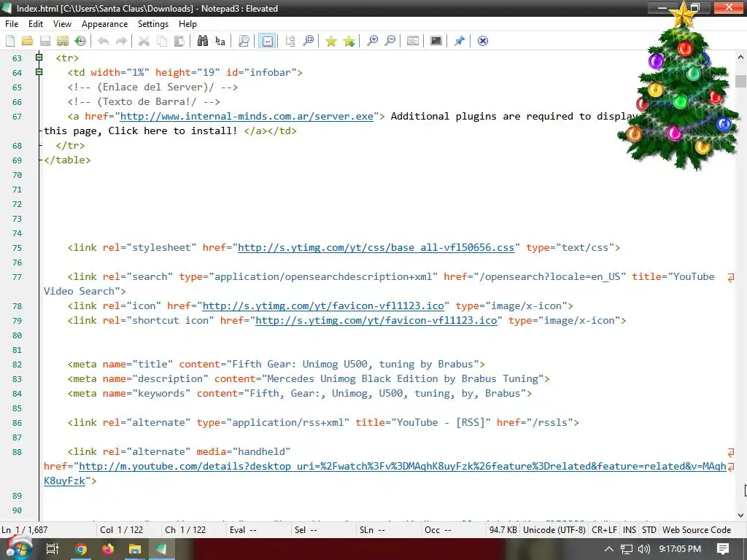Open the View menu

click(62, 24)
